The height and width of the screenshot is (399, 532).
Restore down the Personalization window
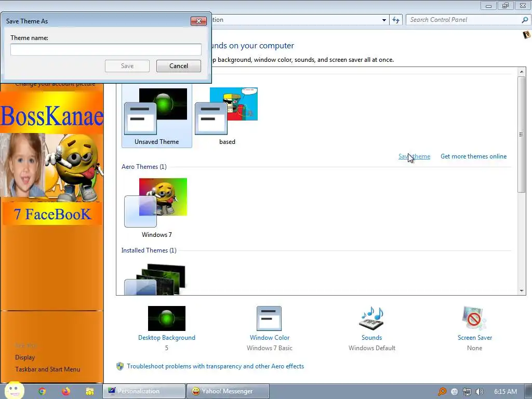pyautogui.click(x=506, y=6)
